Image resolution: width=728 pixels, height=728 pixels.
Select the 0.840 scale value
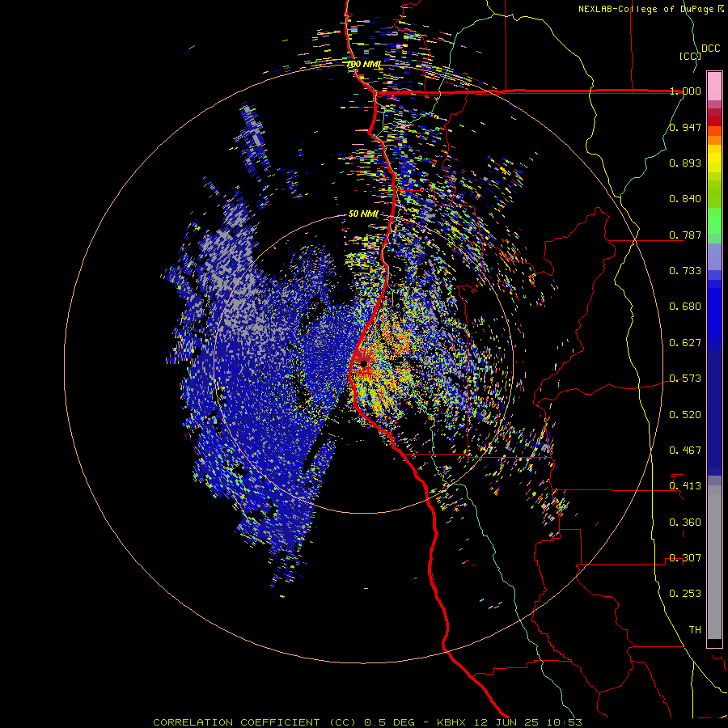coord(685,199)
